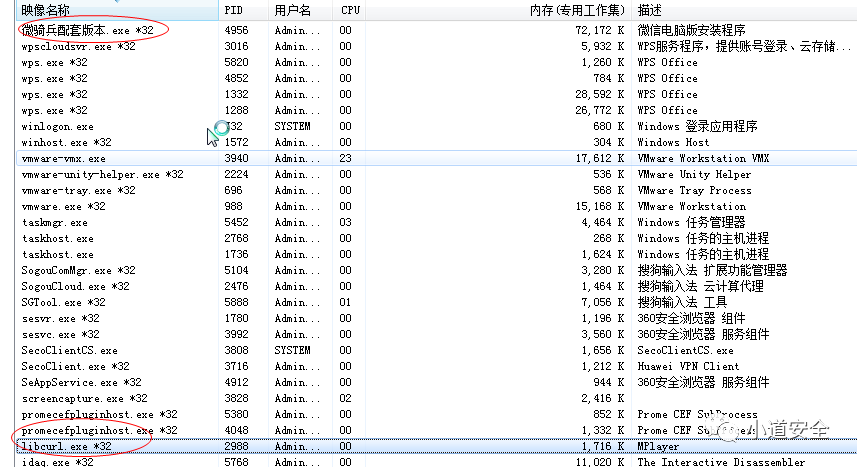
Task: Sort by the CPU column header
Action: pyautogui.click(x=349, y=10)
